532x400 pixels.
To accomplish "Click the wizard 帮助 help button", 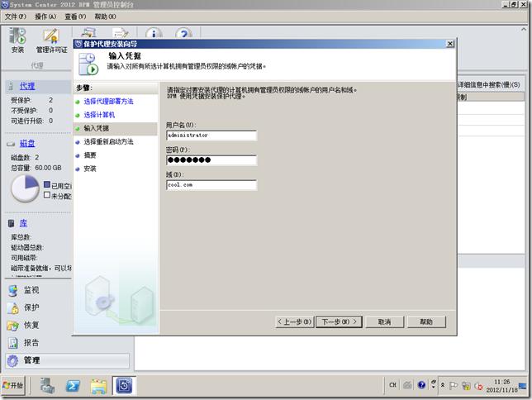I will (426, 321).
